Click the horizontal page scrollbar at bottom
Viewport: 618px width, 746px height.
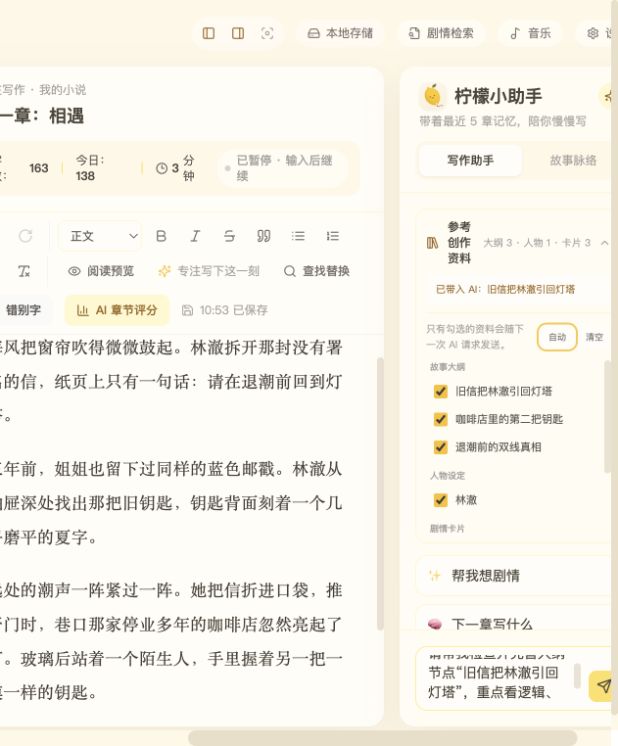coord(383,738)
